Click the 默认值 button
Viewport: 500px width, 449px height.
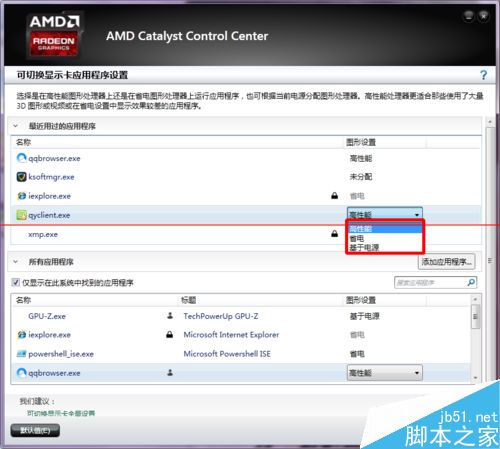(35, 430)
